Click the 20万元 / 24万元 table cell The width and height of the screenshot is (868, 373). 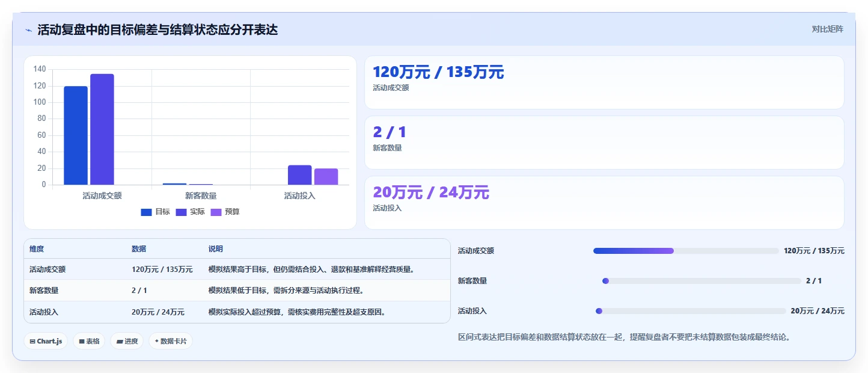[158, 312]
